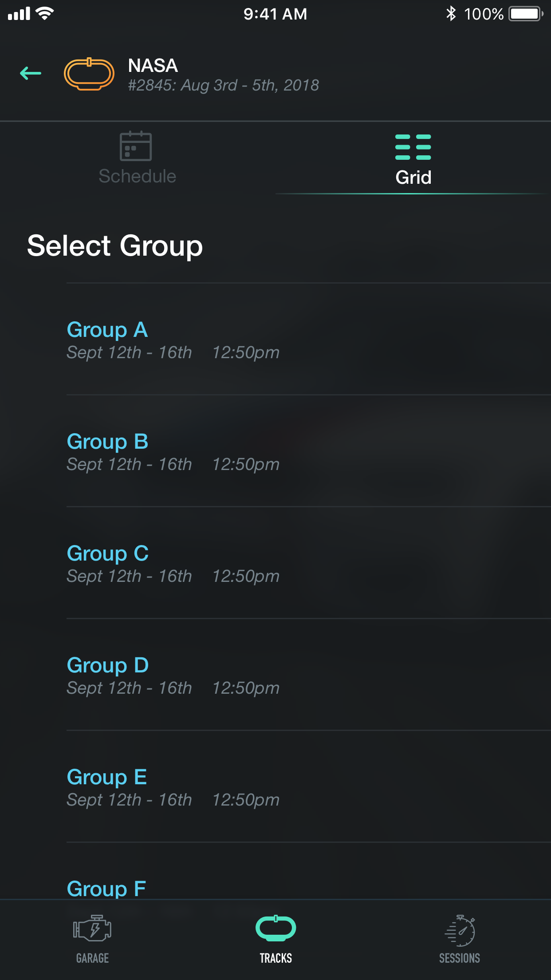Select the Grid tab label
The height and width of the screenshot is (980, 551).
[x=413, y=178]
